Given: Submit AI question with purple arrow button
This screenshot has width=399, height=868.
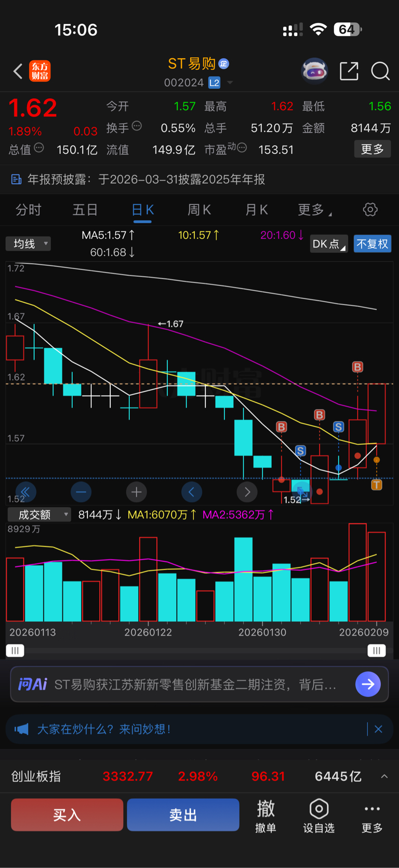Looking at the screenshot, I should [x=368, y=684].
